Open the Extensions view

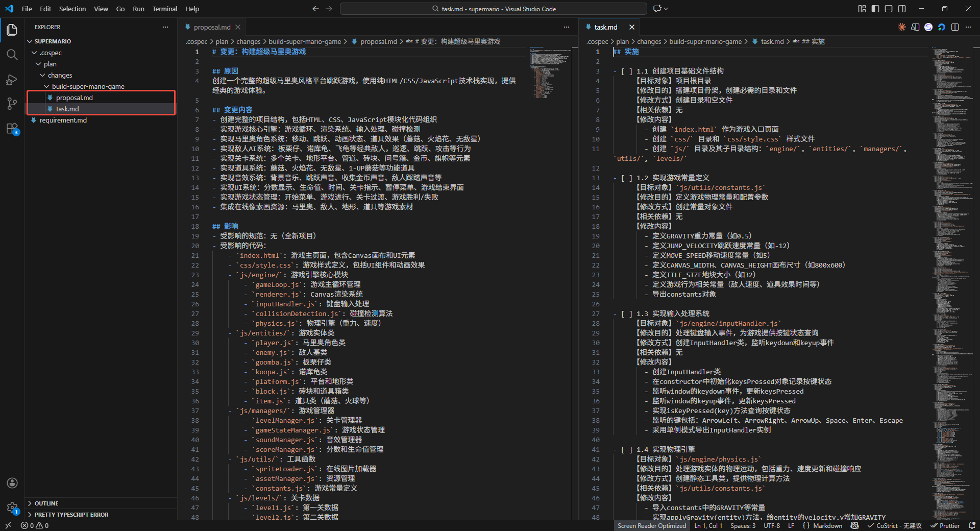click(x=12, y=129)
